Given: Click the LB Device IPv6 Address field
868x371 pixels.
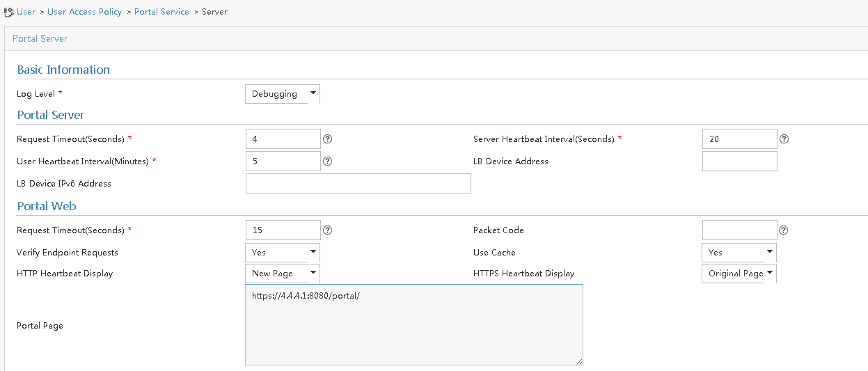Looking at the screenshot, I should 358,184.
